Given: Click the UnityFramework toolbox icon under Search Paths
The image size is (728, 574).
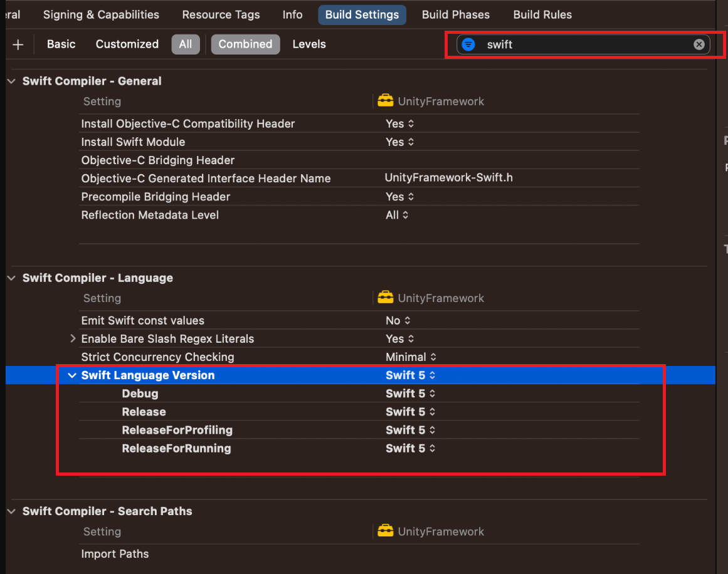Looking at the screenshot, I should click(386, 531).
